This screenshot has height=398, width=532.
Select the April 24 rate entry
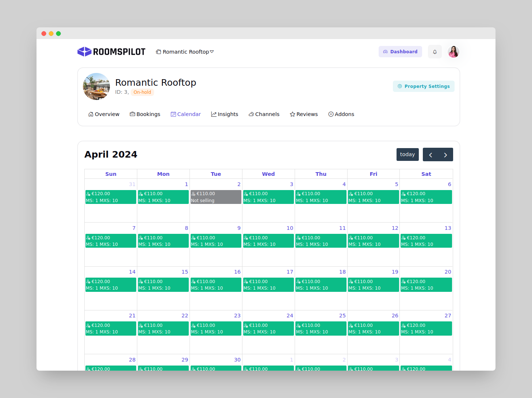[x=268, y=328]
